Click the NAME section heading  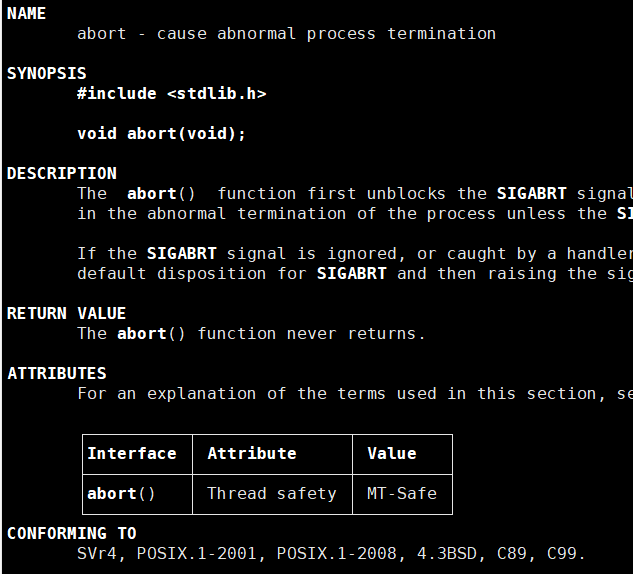(x=27, y=14)
